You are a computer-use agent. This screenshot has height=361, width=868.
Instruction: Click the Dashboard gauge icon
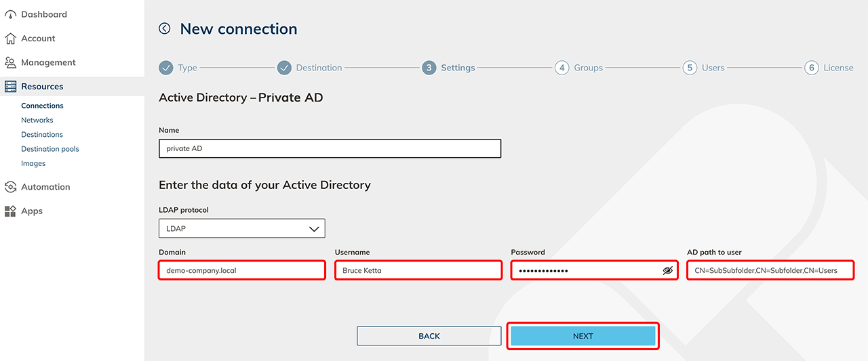click(10, 14)
